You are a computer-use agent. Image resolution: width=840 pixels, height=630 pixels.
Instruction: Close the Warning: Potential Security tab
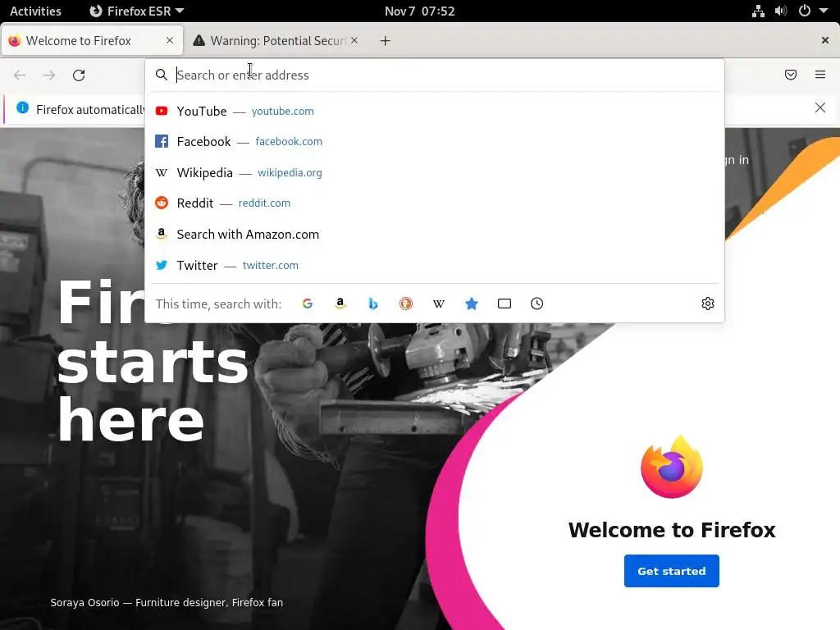(354, 40)
